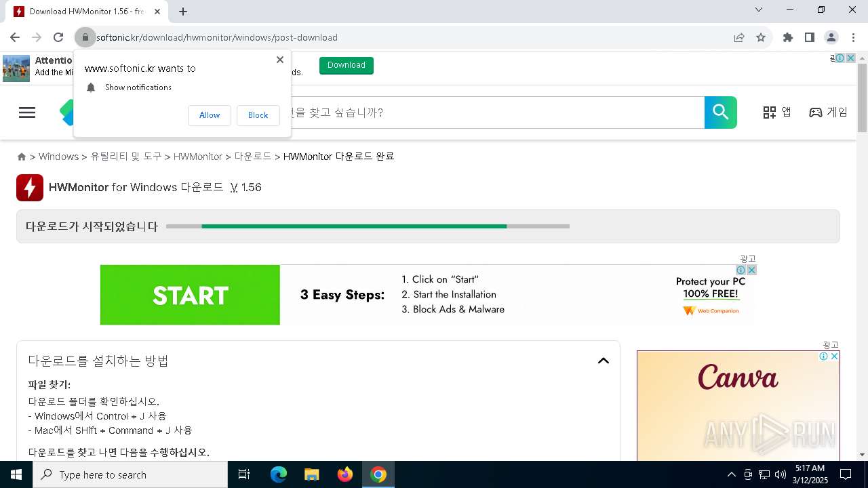Click the magnifier search button

click(x=721, y=113)
